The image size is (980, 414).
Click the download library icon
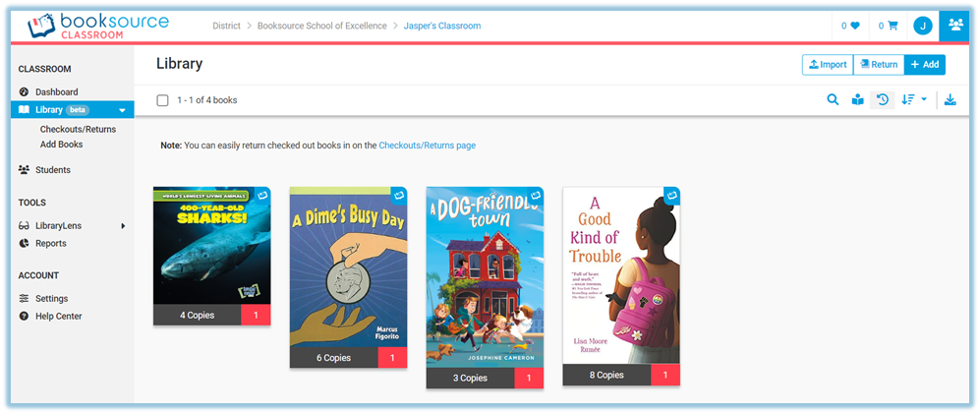click(x=950, y=99)
